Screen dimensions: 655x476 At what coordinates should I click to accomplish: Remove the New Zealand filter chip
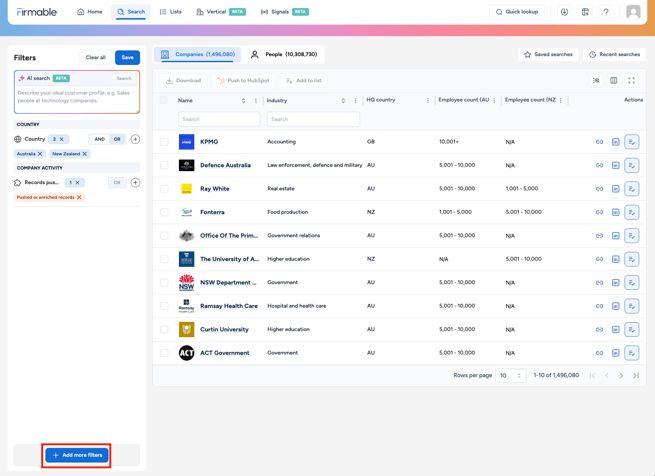pos(85,154)
